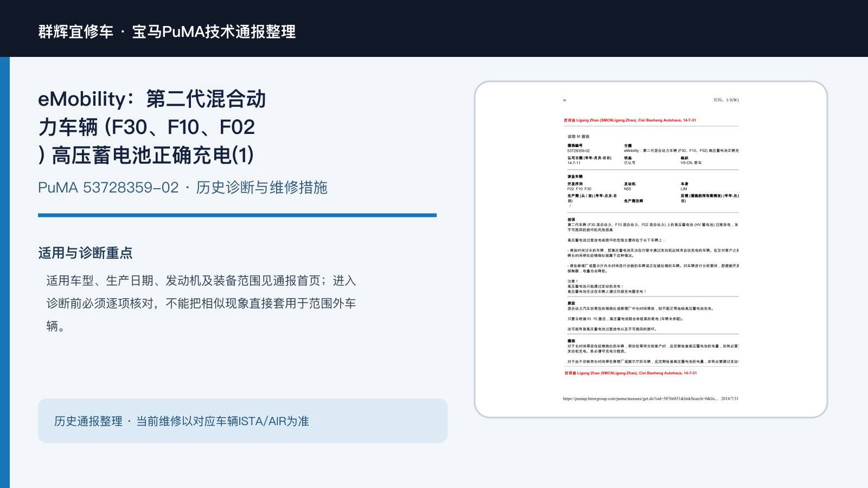Click the 原因 section heading in document
The width and height of the screenshot is (868, 488).
(571, 304)
